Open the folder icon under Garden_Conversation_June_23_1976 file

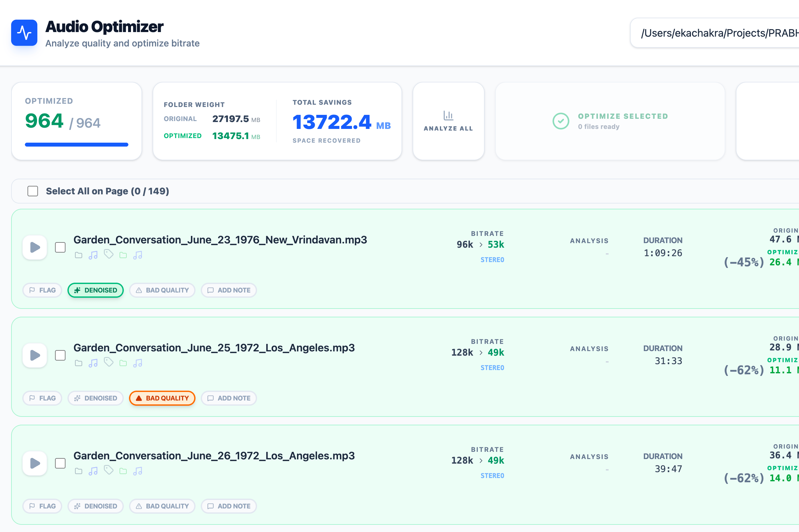pos(79,255)
